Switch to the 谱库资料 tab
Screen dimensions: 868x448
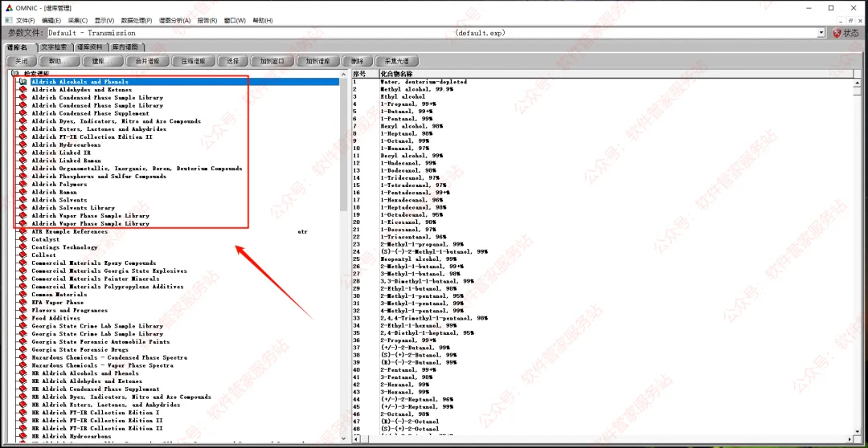90,47
